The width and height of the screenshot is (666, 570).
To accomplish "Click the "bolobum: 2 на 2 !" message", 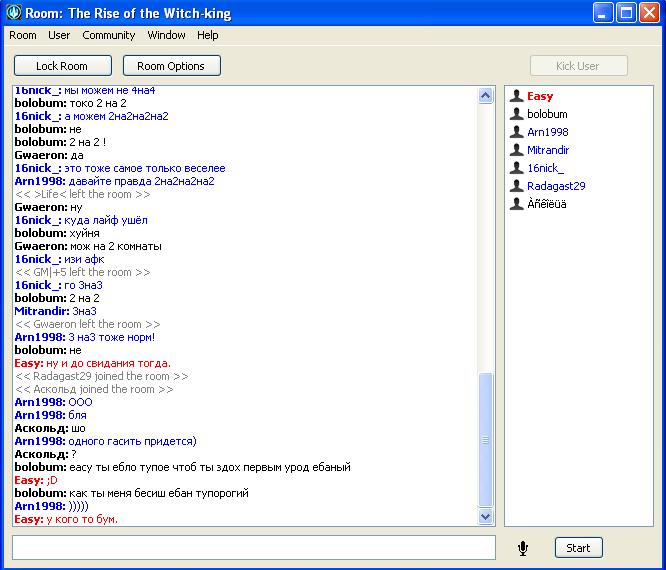I will pyautogui.click(x=60, y=142).
